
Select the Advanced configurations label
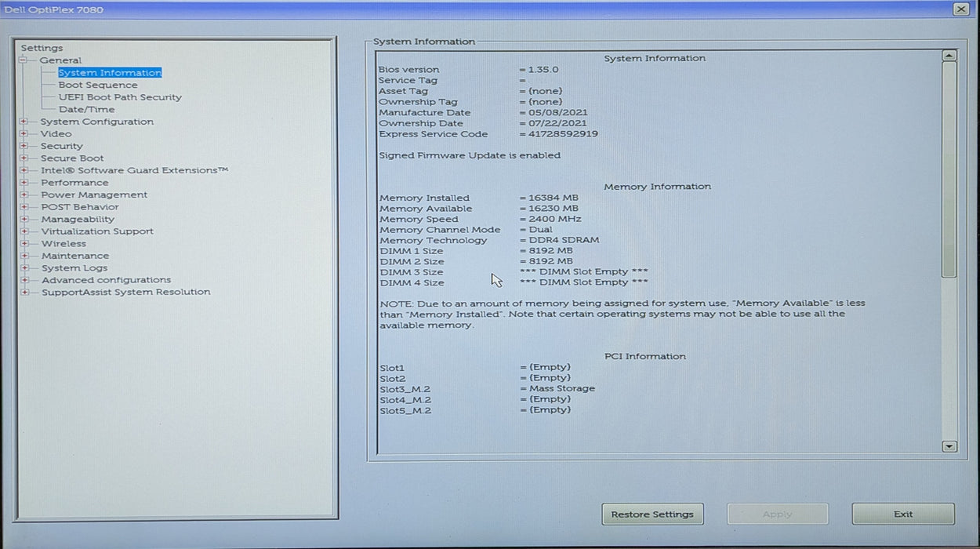pos(106,280)
